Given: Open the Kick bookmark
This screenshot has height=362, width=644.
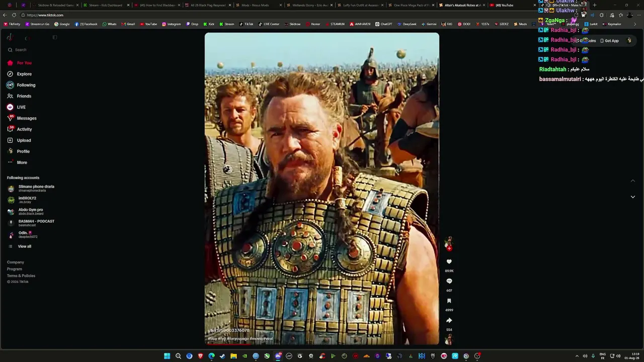Looking at the screenshot, I should 209,24.
